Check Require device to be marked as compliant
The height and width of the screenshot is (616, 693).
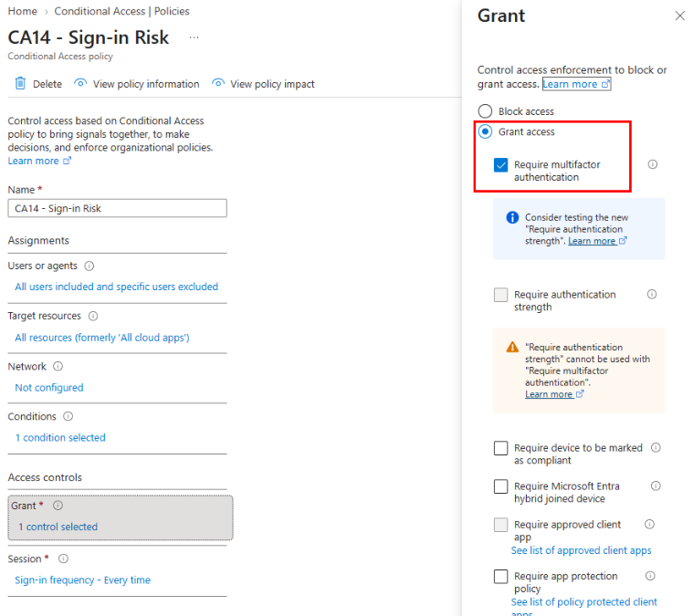[500, 448]
